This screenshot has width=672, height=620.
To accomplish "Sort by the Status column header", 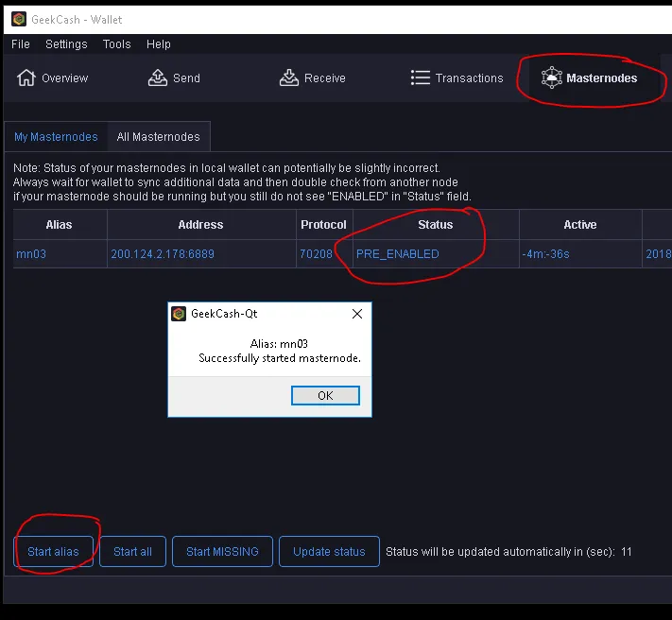I will pos(436,225).
